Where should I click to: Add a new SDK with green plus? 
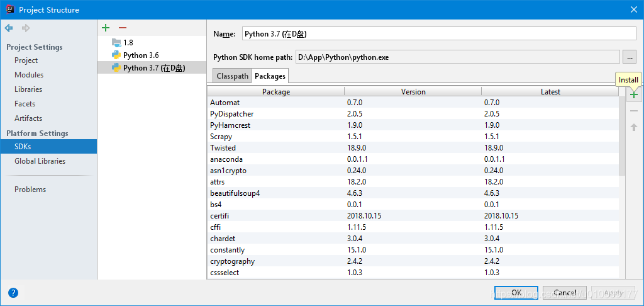point(106,28)
